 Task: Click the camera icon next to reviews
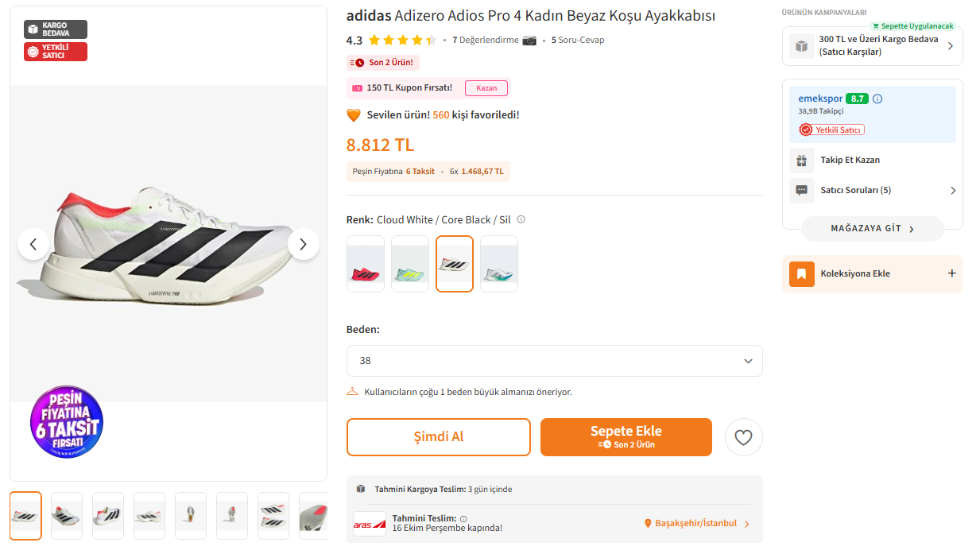coord(529,40)
